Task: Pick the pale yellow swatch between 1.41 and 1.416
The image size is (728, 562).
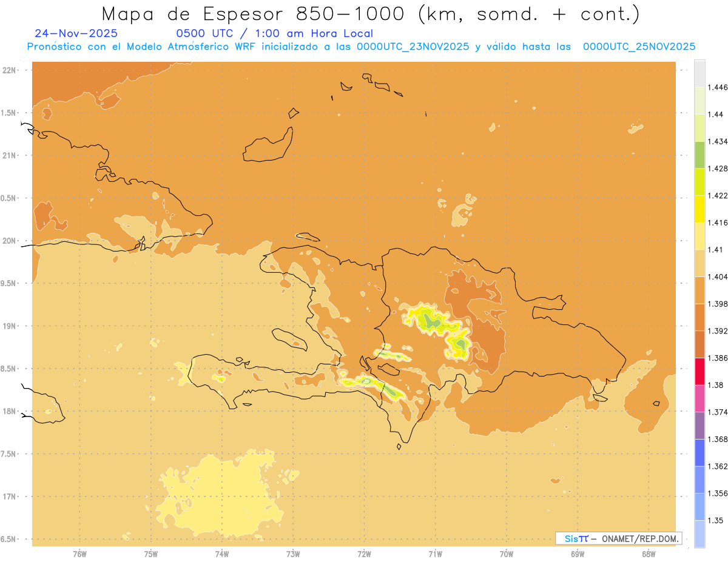Action: tap(699, 236)
